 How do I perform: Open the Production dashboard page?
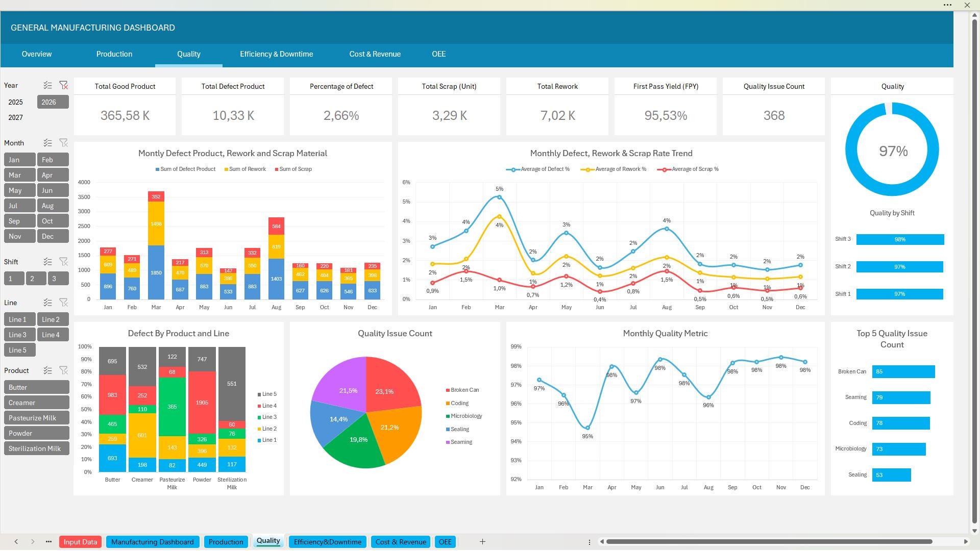click(x=114, y=54)
